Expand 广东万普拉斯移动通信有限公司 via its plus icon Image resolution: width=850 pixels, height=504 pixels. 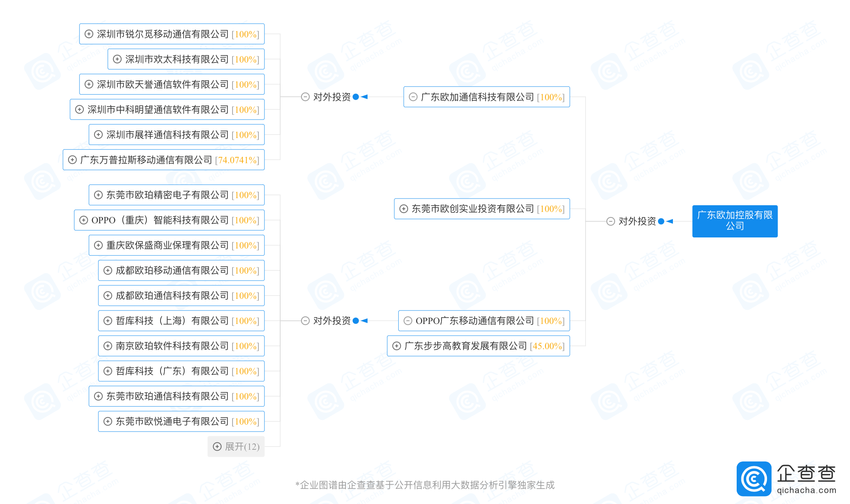[72, 160]
